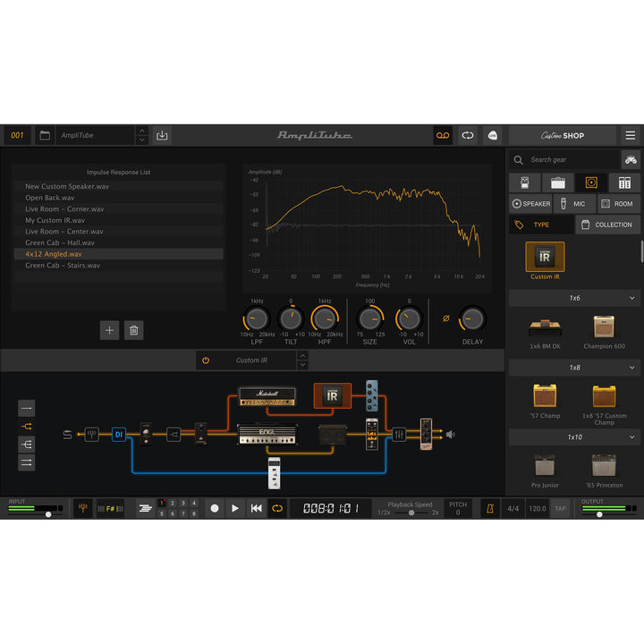Select 'Live Room – Corner.wav' in list
The width and height of the screenshot is (644, 644).
[118, 209]
